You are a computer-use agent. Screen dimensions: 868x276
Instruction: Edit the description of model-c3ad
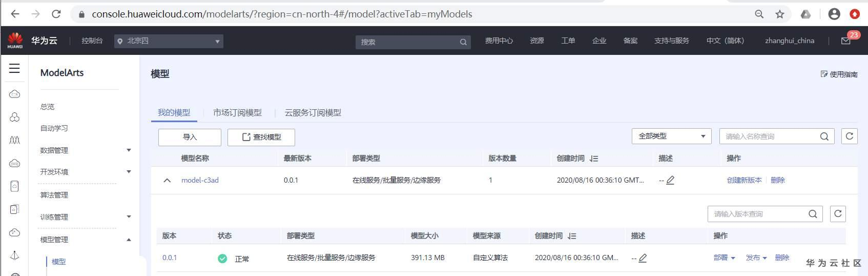pyautogui.click(x=670, y=180)
